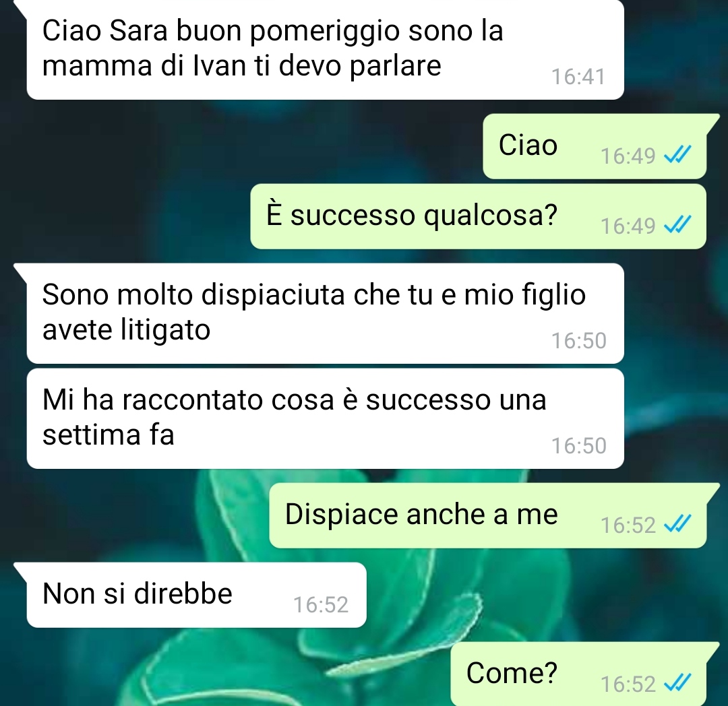Tap the 16:41 timestamp on first message
This screenshot has width=728, height=706.
coord(578,77)
